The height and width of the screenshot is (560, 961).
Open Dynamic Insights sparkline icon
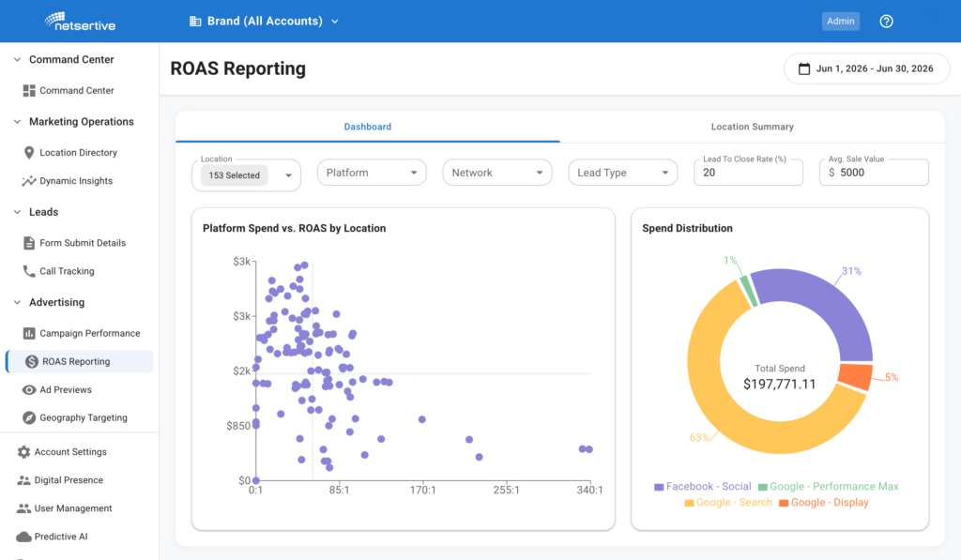(x=29, y=181)
